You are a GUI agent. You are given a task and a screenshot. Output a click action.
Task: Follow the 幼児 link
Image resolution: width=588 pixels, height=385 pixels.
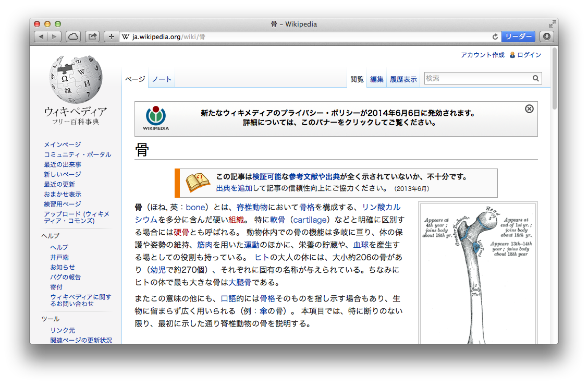pyautogui.click(x=158, y=269)
